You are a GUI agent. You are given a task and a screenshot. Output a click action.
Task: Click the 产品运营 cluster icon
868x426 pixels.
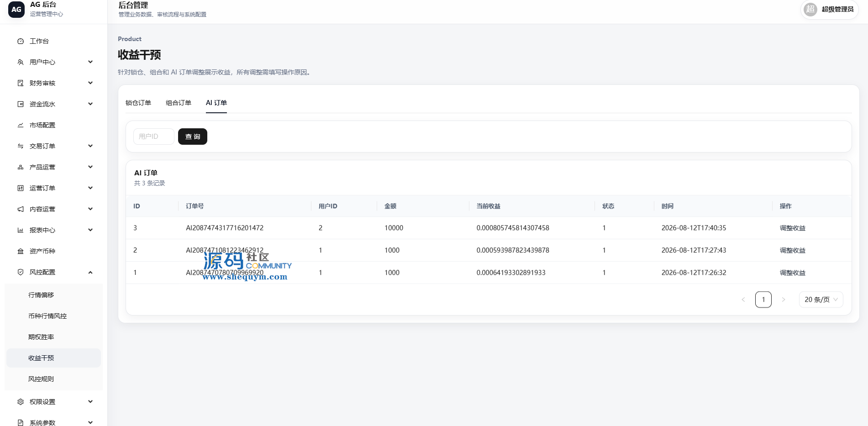click(21, 167)
